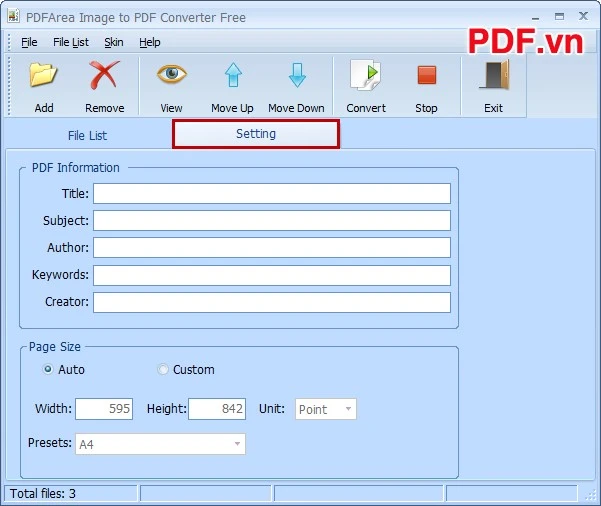Click the Creator input field
This screenshot has height=506, width=601.
(272, 302)
